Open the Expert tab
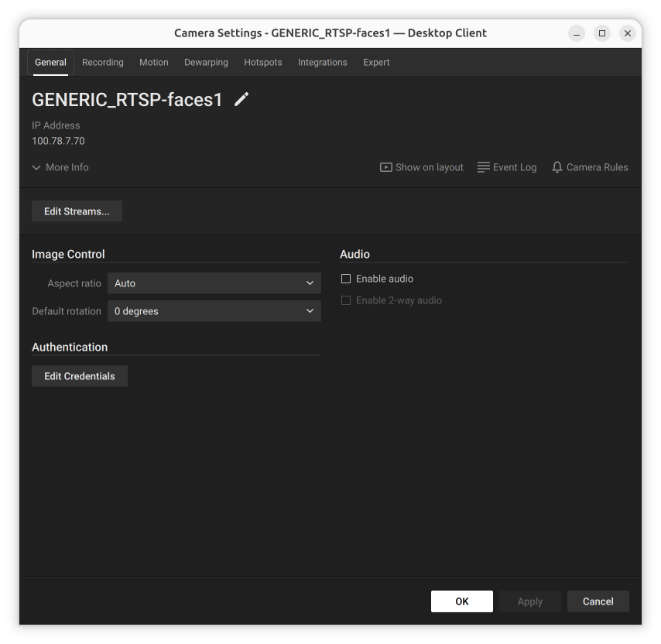This screenshot has height=644, width=661. click(376, 63)
